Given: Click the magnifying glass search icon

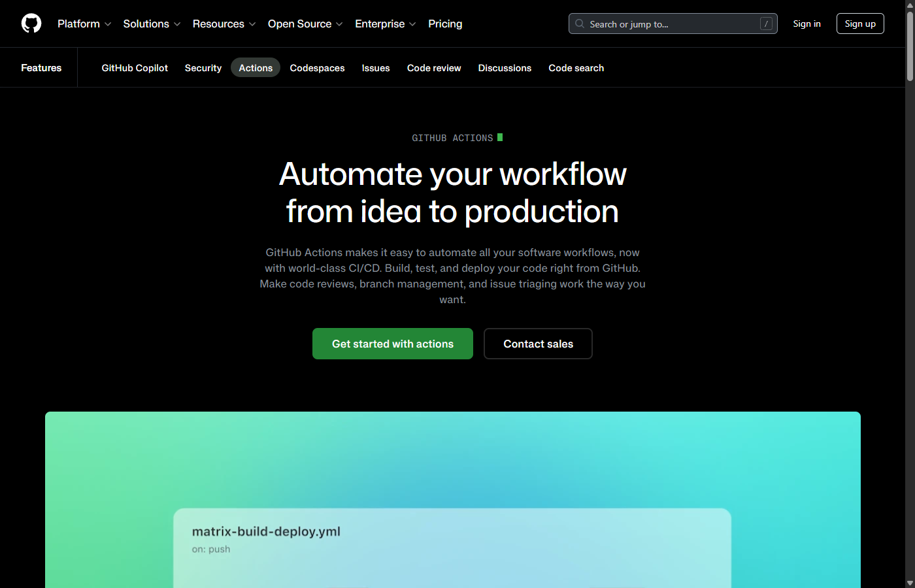Looking at the screenshot, I should pyautogui.click(x=579, y=24).
